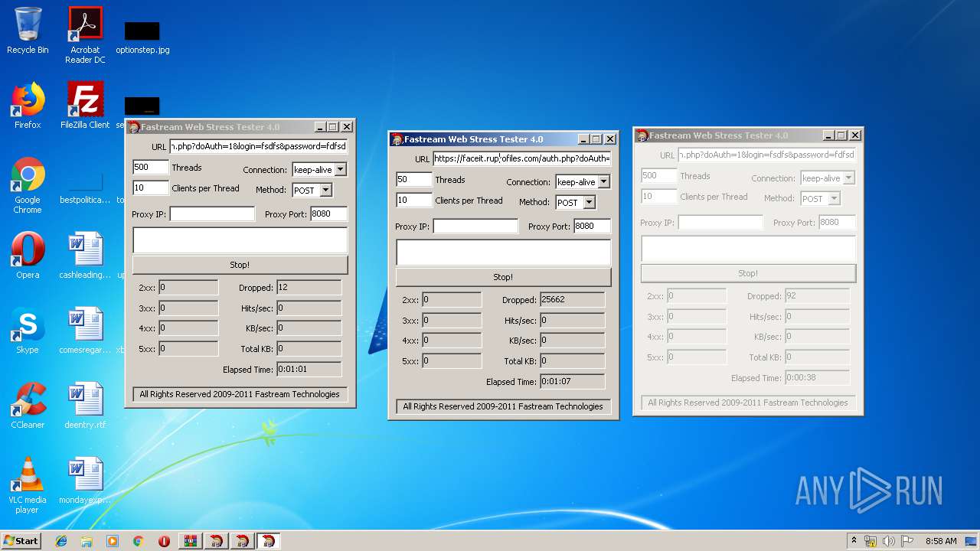Select the comesregar... Word document
Screen dimensions: 980x551
point(85,331)
